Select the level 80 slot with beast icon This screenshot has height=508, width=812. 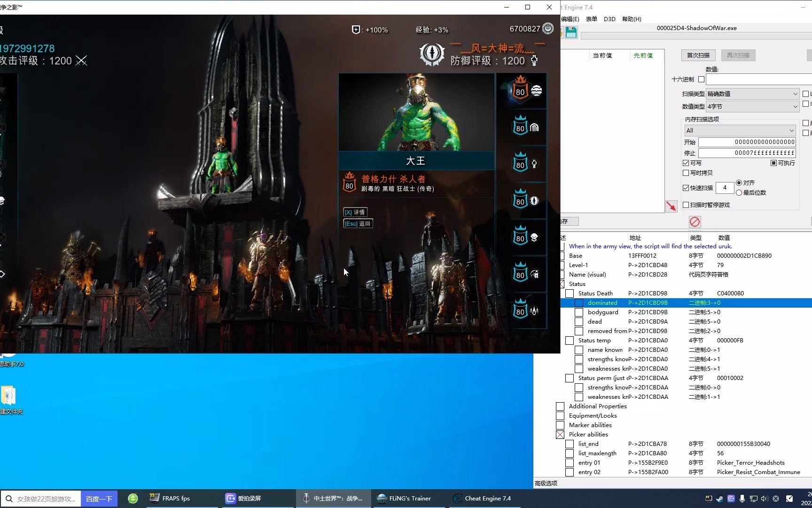pos(522,274)
